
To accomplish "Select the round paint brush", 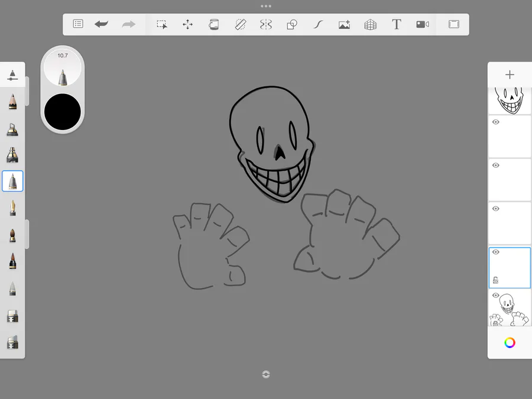I will tap(12, 235).
